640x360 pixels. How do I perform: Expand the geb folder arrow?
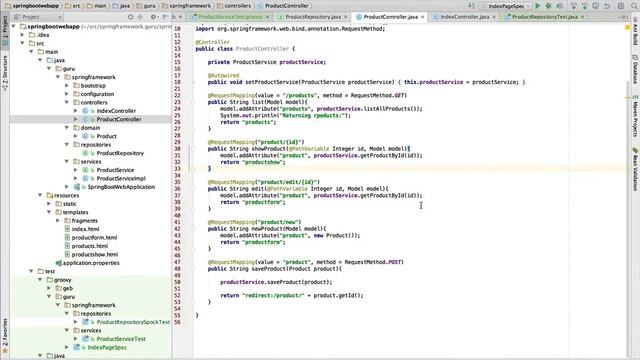click(x=49, y=288)
